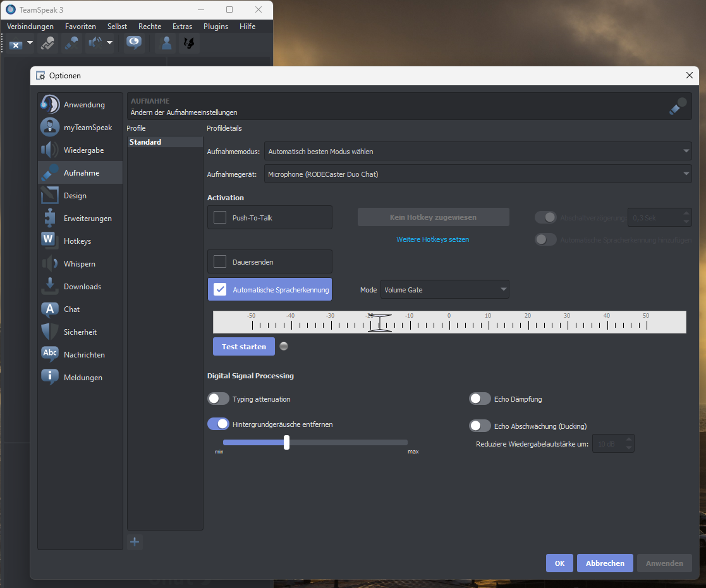
Task: Expand the Aufnahmemodus dropdown
Action: (x=478, y=152)
